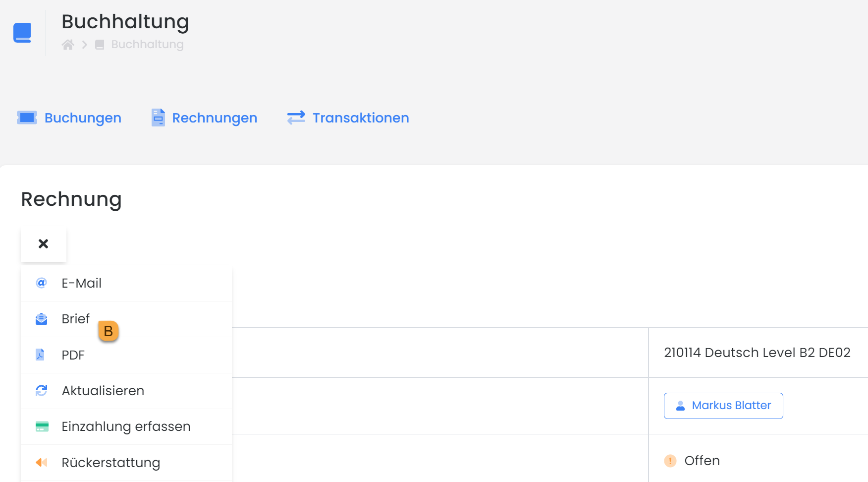Click the Einzahlung erfassen card icon
This screenshot has width=868, height=482.
pos(42,426)
